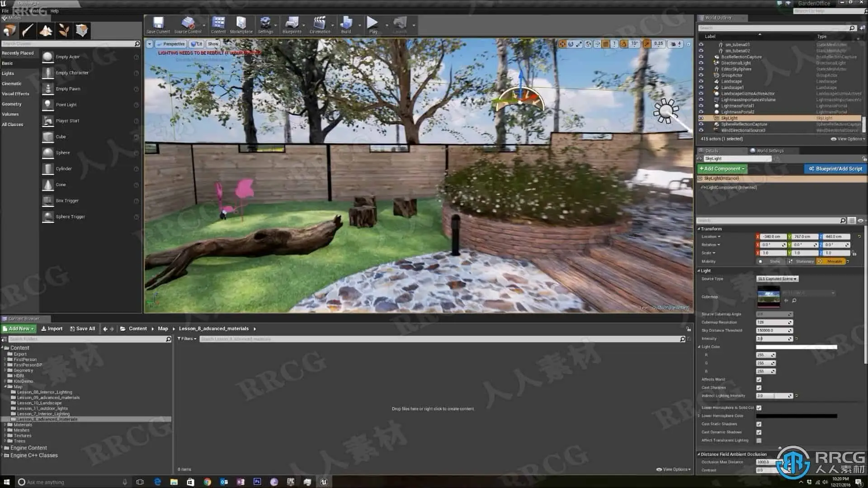Viewport: 868px width, 488px height.
Task: Select the Foliage mode icon
Action: pos(64,31)
